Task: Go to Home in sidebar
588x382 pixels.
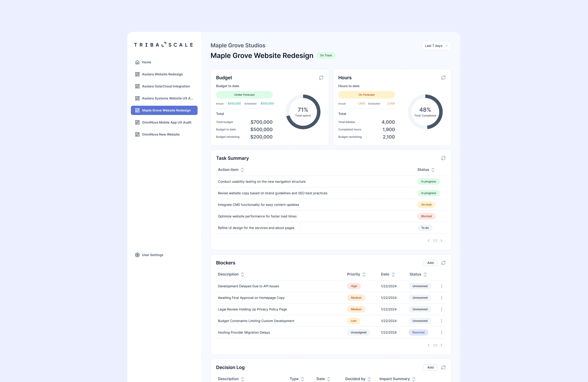Action: [x=146, y=62]
